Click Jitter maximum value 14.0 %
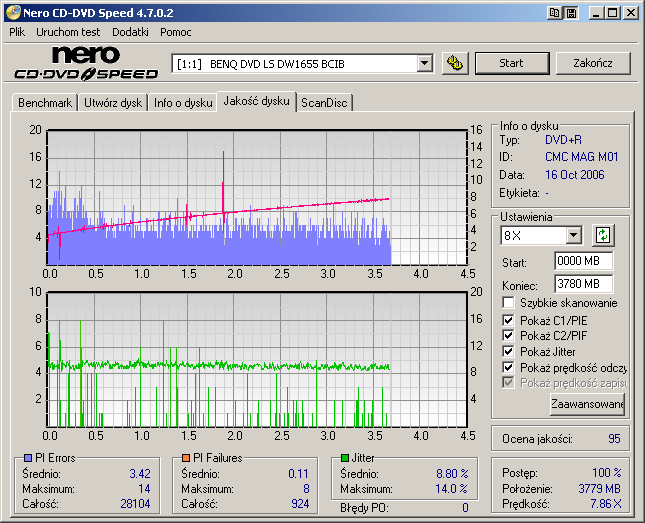This screenshot has height=523, width=645. point(451,489)
